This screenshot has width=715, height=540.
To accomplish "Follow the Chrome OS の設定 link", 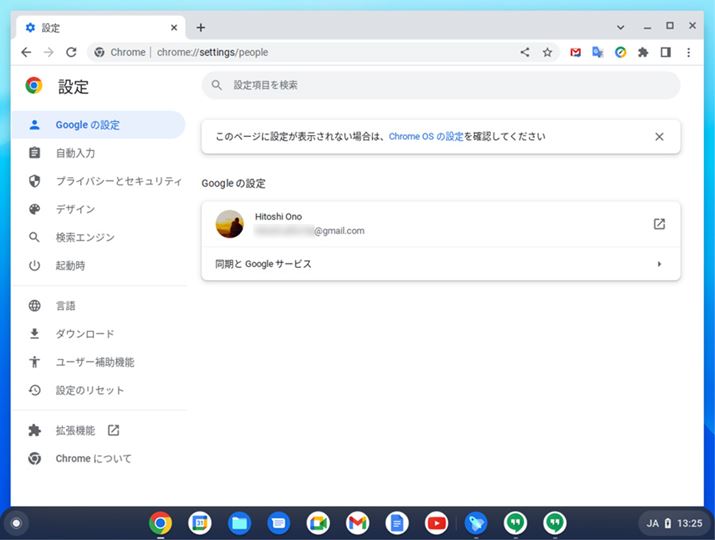I will (x=426, y=136).
